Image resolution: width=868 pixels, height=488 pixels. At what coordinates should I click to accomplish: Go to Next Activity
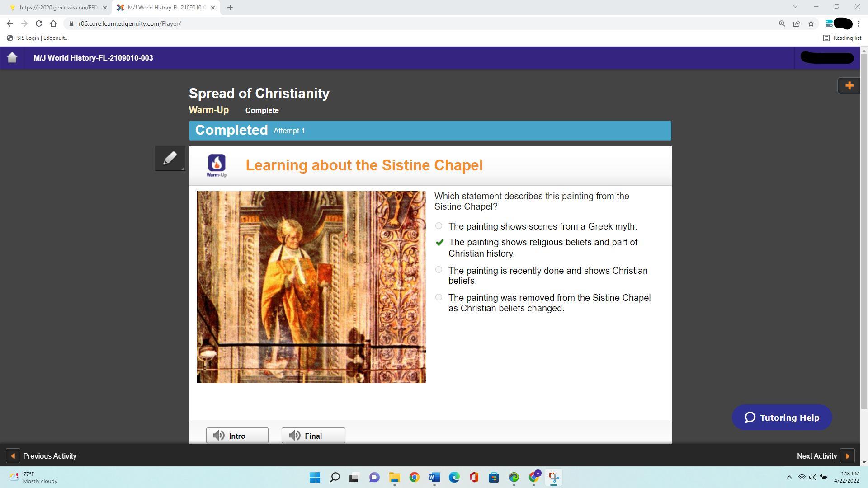pos(826,456)
